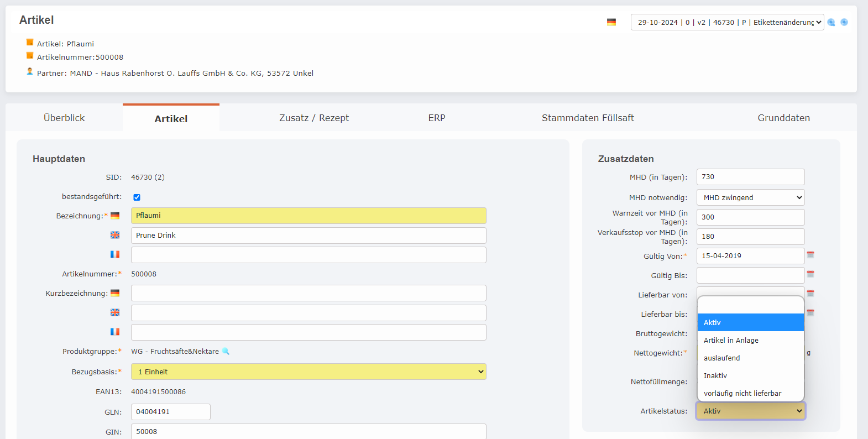Click the rightmost blue disc icon in header
868x439 pixels.
[844, 22]
